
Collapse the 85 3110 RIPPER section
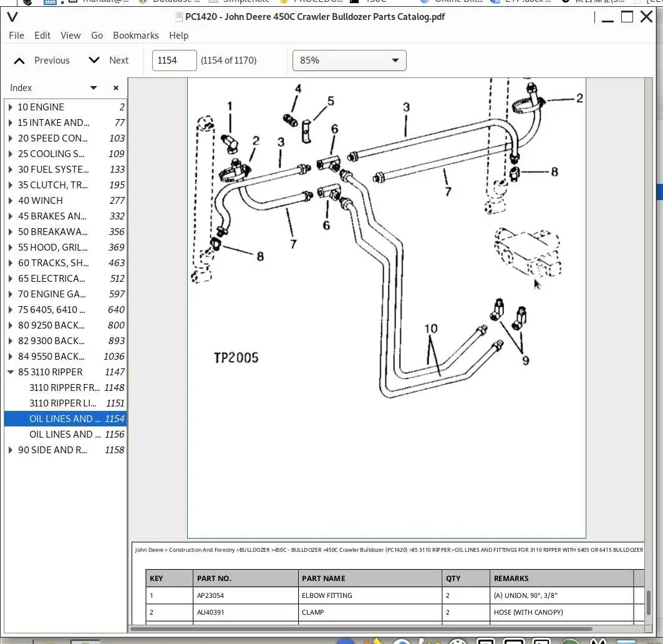tap(11, 372)
